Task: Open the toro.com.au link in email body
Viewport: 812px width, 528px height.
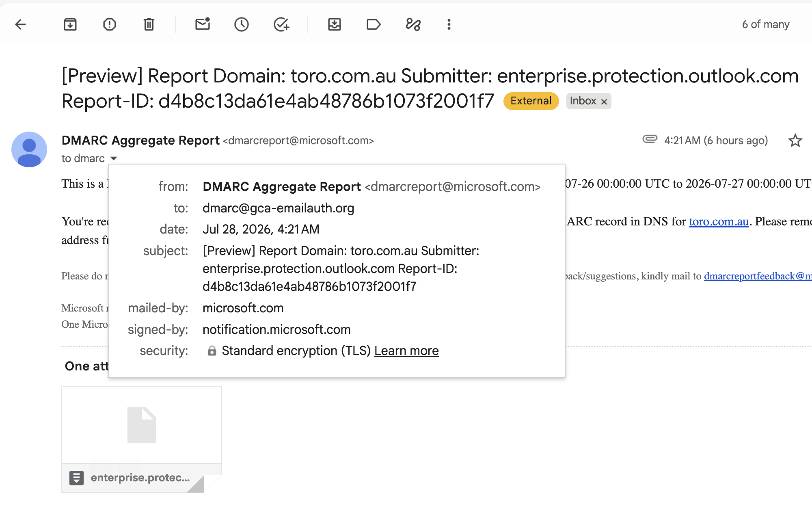Action: coord(719,222)
